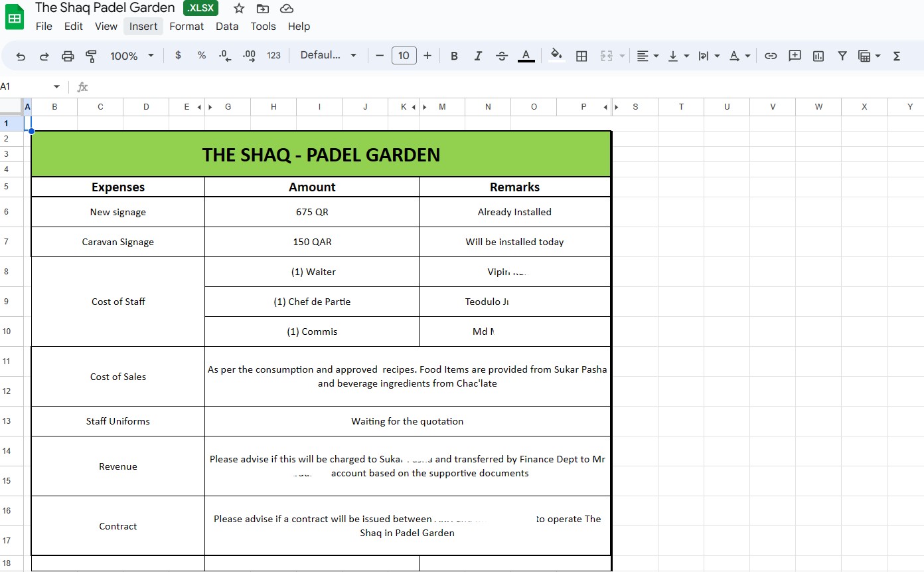Apply percent format
924x572 pixels.
202,56
